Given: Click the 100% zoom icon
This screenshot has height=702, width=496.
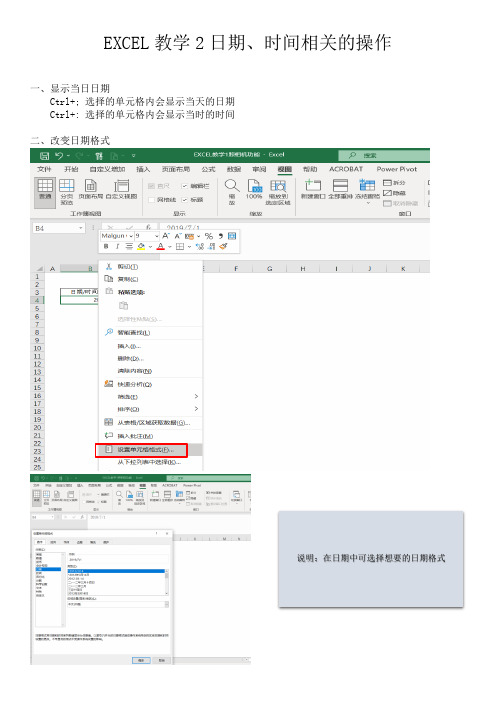Looking at the screenshot, I should (x=254, y=189).
